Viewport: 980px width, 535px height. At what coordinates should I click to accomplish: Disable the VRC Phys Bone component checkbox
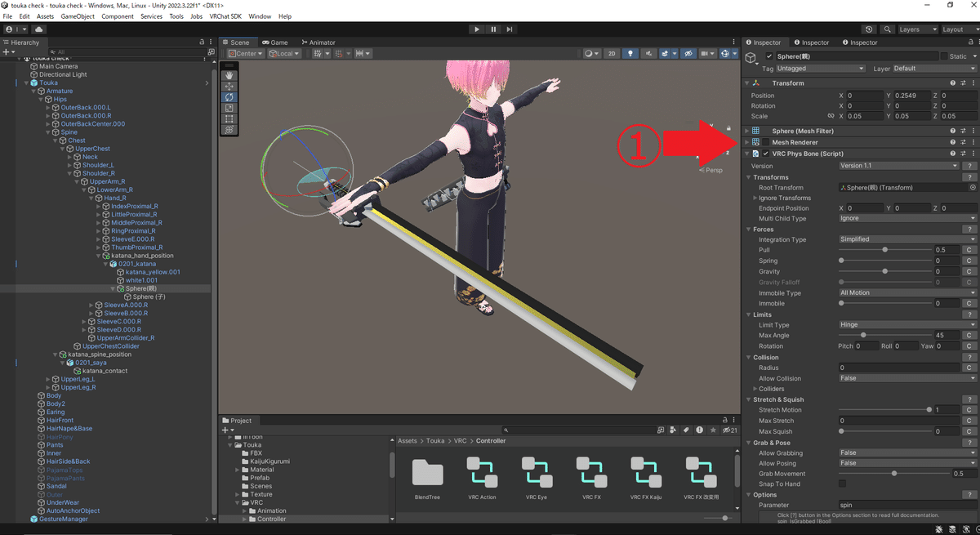point(765,153)
